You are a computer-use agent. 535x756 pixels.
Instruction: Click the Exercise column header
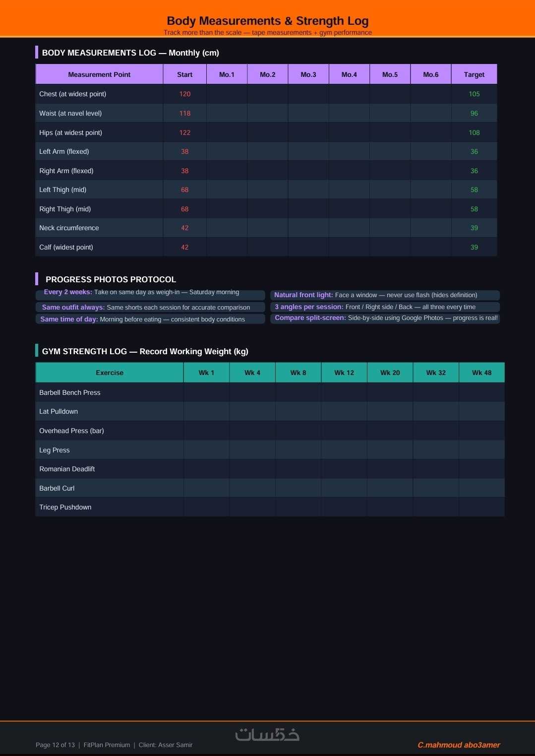click(x=110, y=373)
